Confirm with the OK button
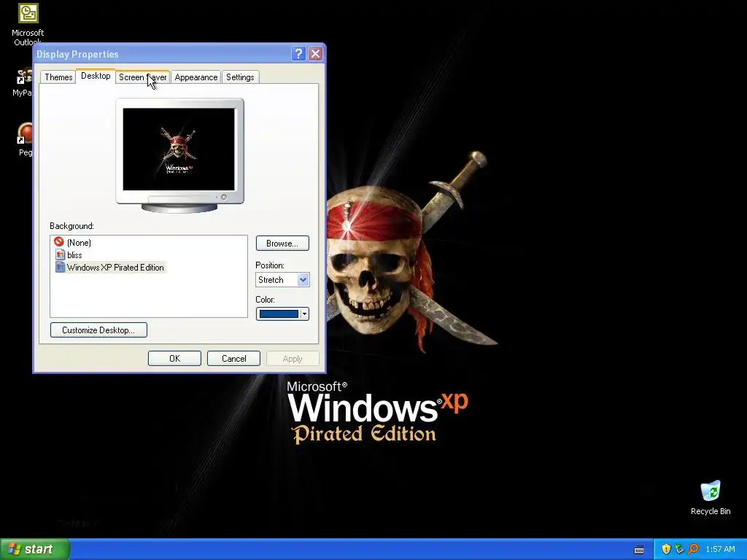The height and width of the screenshot is (560, 747). coord(174,359)
